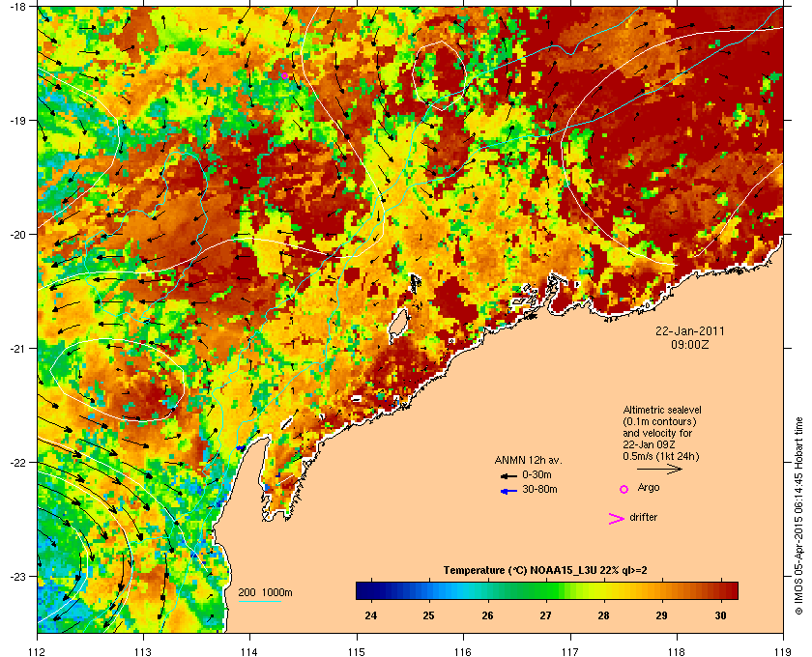This screenshot has height=657, width=812.
Task: Click the colorbar tick label 25
Action: coord(428,615)
